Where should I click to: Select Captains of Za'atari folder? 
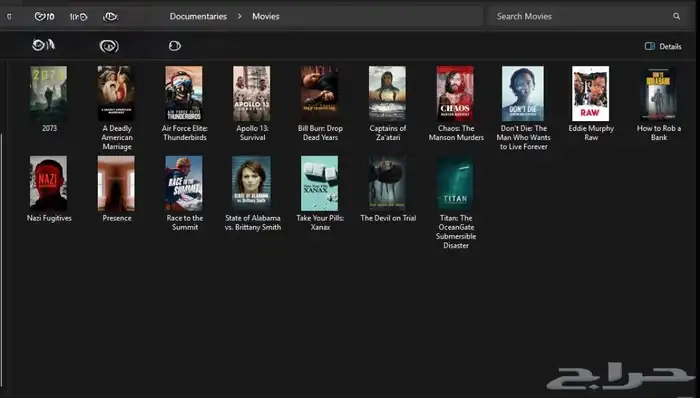388,94
